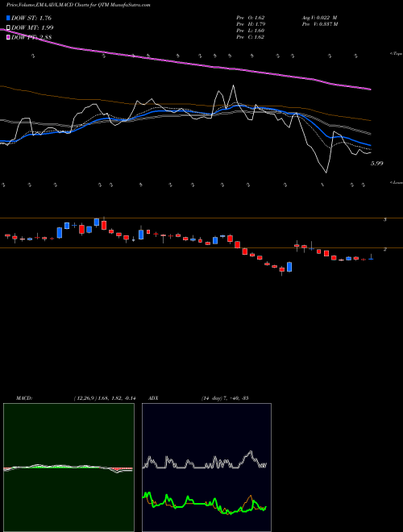Screen dimensions: 403x532
Task: Click the Pre O: 1.62 value
Action: [250, 17]
